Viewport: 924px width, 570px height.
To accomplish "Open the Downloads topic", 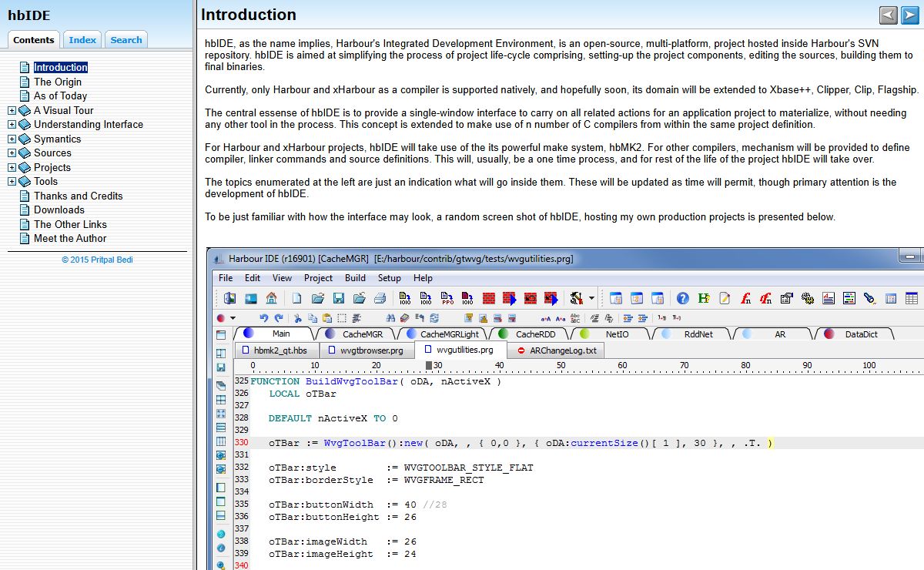I will [x=59, y=210].
